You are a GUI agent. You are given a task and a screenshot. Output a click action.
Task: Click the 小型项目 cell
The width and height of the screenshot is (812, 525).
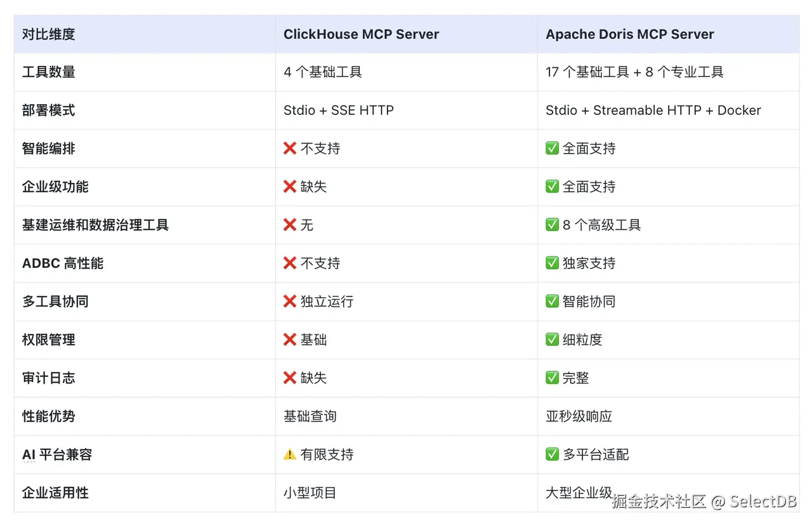point(310,493)
